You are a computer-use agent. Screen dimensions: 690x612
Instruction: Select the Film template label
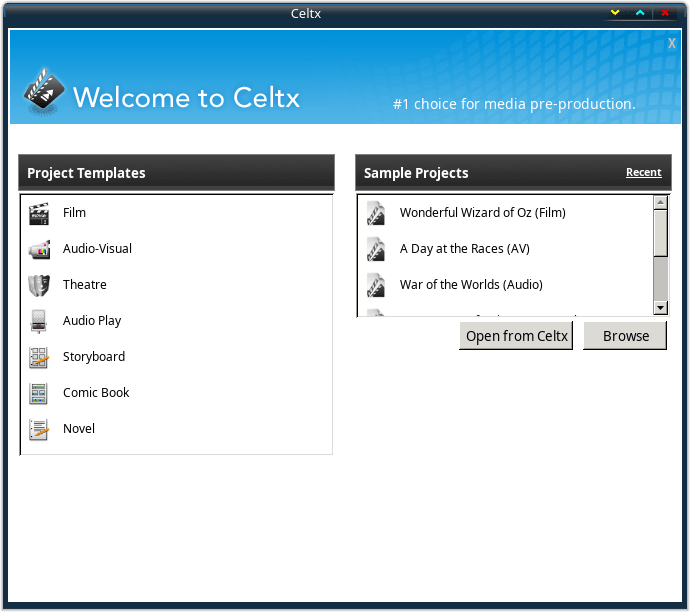pyautogui.click(x=74, y=213)
